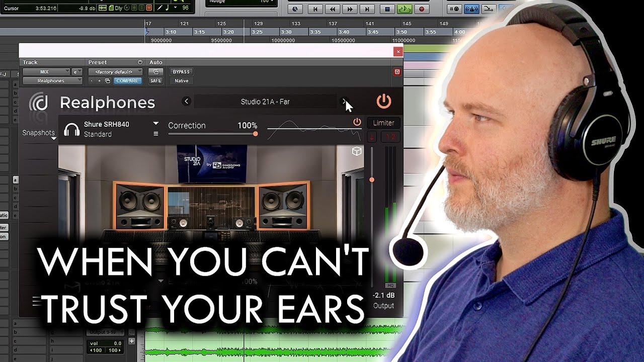Open the Preset section menu arrow

(140, 62)
